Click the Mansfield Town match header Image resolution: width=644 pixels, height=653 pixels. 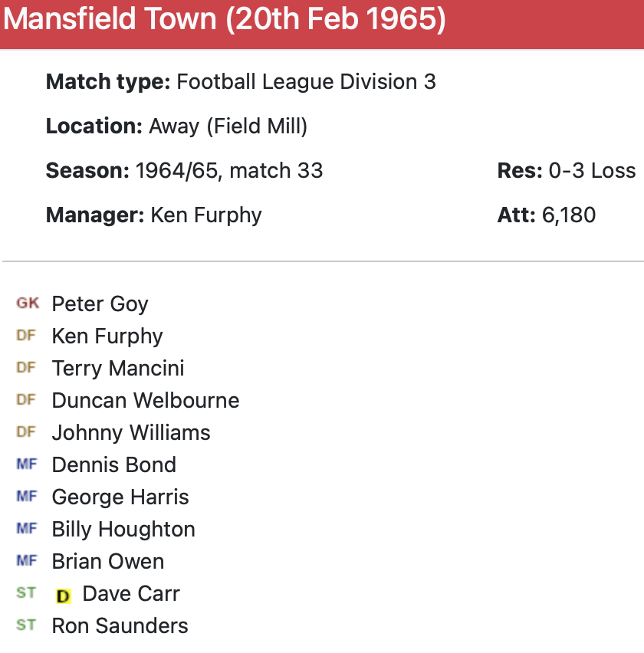pyautogui.click(x=225, y=20)
